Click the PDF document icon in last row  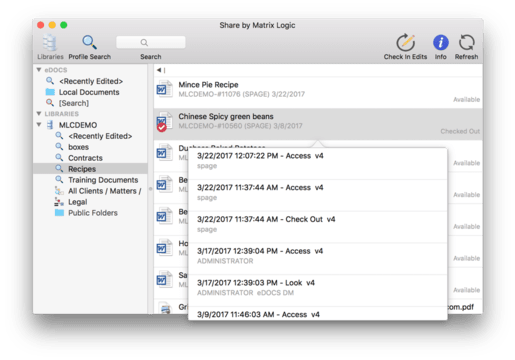(166, 309)
